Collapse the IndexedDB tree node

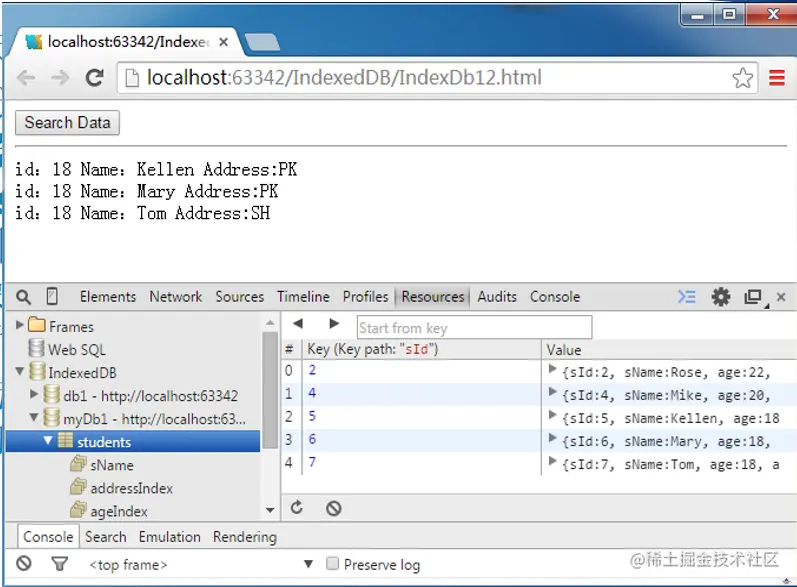point(20,371)
